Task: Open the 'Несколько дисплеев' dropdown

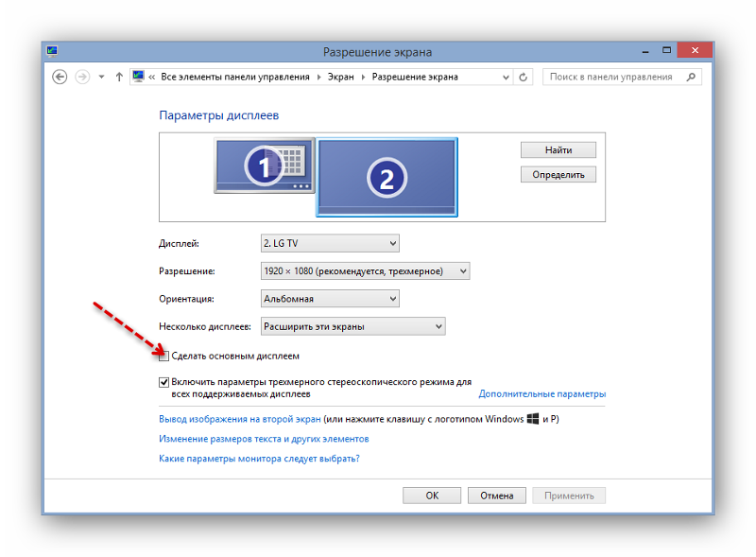Action: click(352, 327)
